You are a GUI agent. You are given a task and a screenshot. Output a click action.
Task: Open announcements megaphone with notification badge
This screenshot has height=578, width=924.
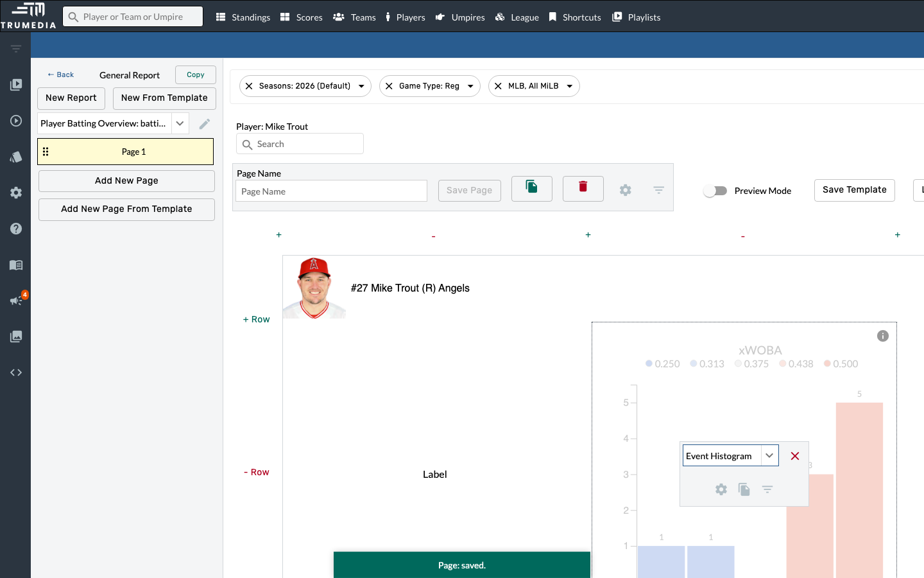point(17,299)
